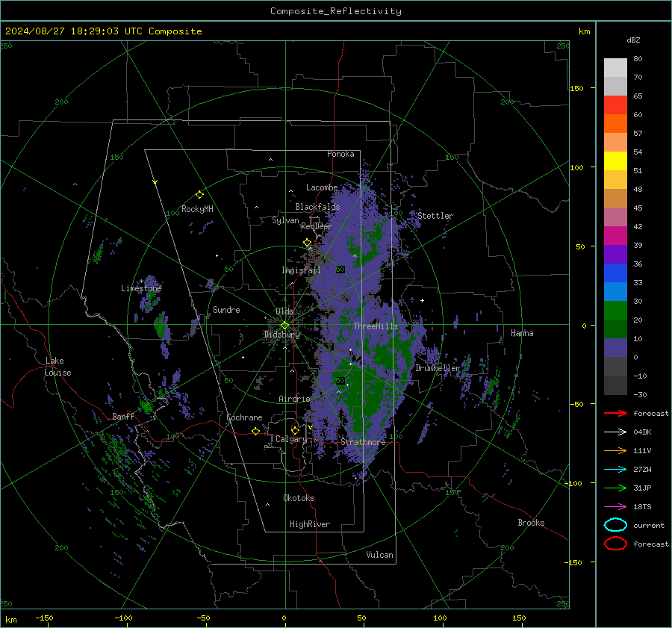Click the yellow V marker east of Calgary
This screenshot has width=672, height=628.
coord(310,427)
